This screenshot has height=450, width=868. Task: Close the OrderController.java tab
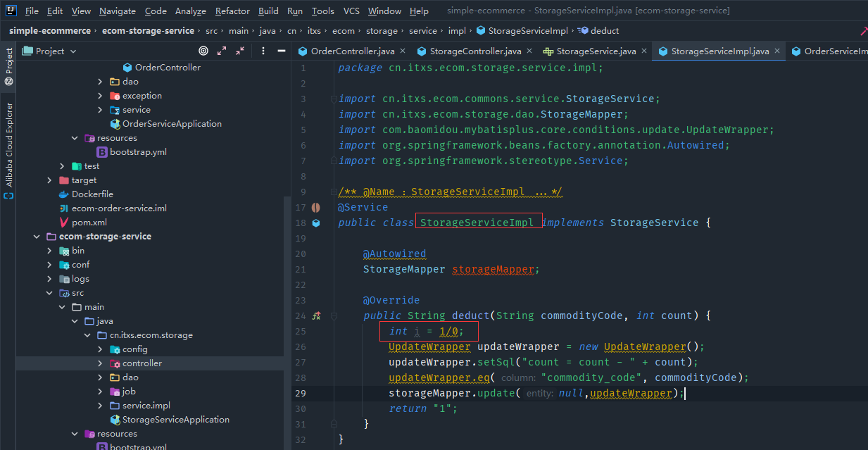[x=403, y=51]
